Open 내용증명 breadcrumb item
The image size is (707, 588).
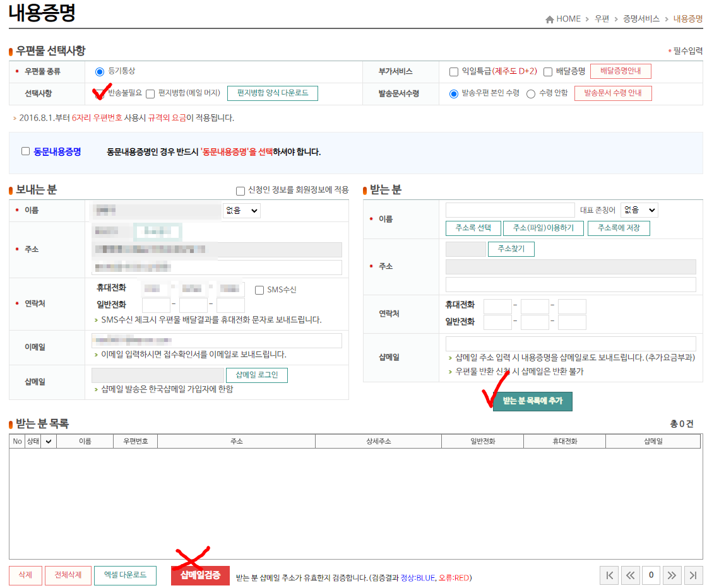[687, 19]
